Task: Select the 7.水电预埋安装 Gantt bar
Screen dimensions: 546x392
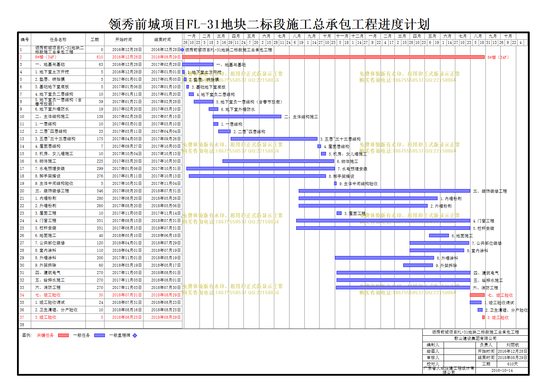Action: tap(260, 169)
